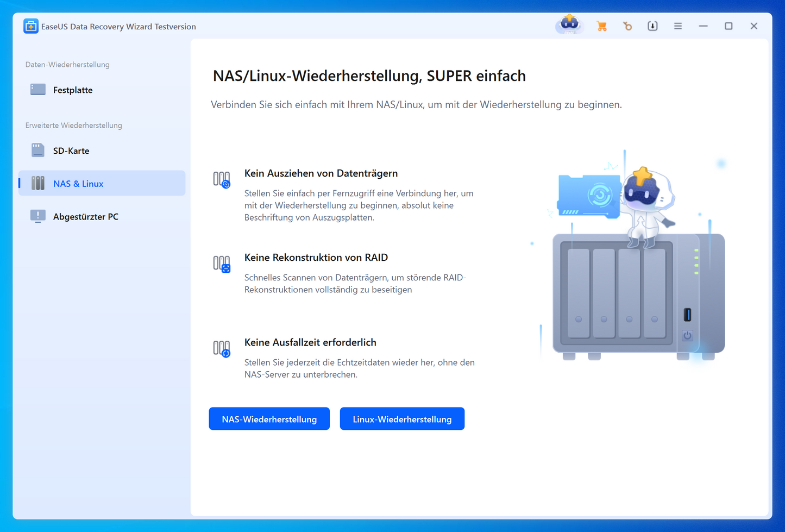785x532 pixels.
Task: Click the Keine Ausfallzeit erforderlich icon
Action: [222, 349]
